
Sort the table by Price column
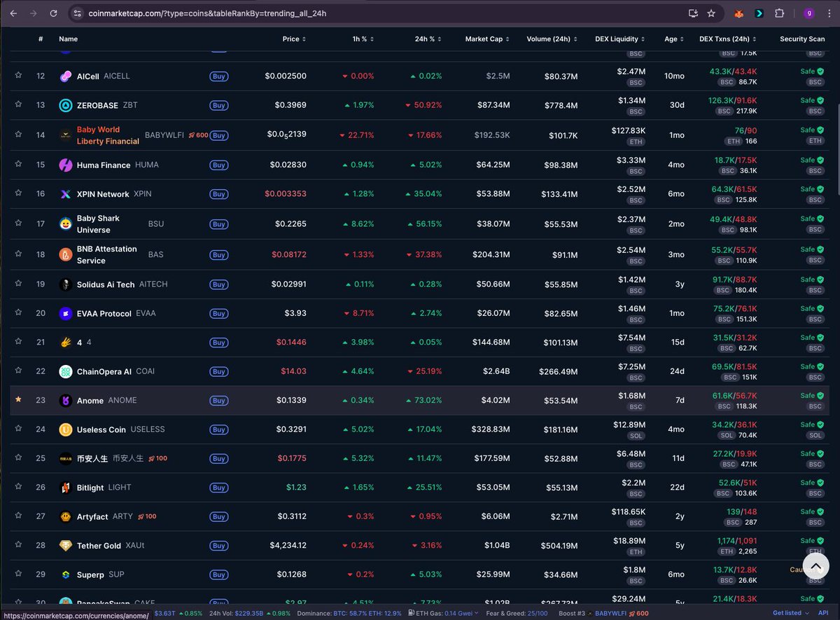[294, 39]
